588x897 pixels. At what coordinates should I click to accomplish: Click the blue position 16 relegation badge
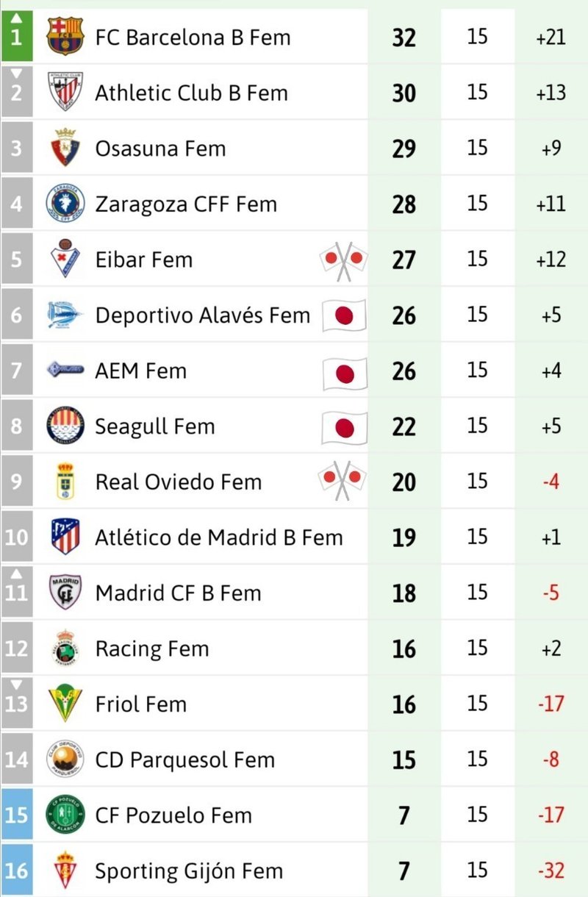tap(16, 871)
